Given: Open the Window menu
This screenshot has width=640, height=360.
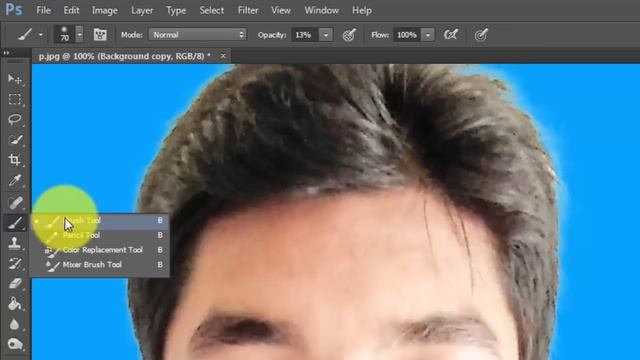Looking at the screenshot, I should point(321,10).
